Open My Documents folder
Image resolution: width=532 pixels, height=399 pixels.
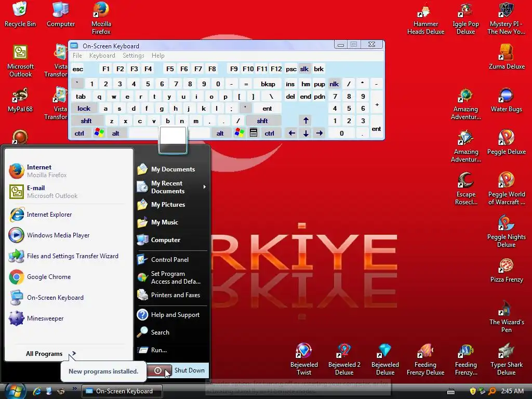tap(172, 169)
